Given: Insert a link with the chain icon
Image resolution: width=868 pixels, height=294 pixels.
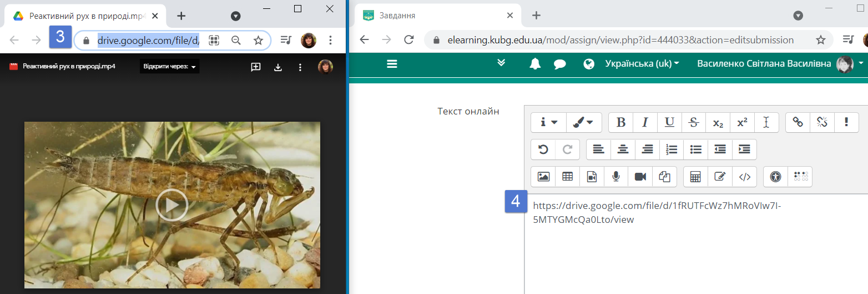Looking at the screenshot, I should [798, 123].
